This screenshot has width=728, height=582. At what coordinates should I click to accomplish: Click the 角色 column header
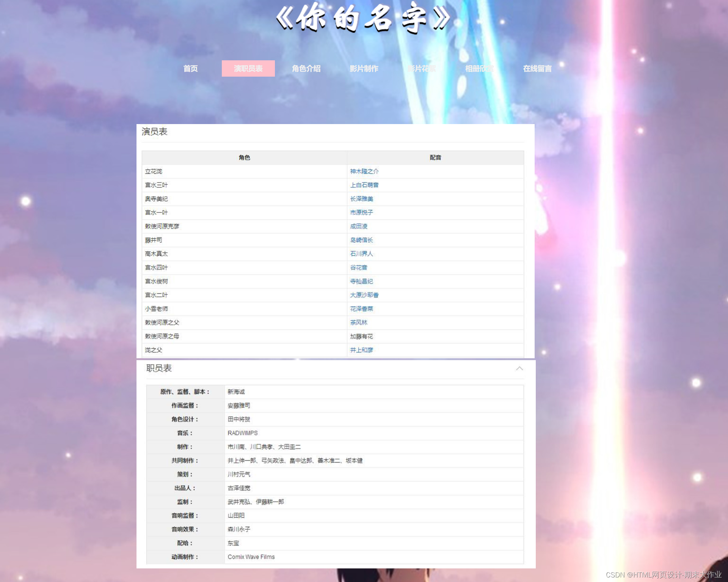click(245, 157)
